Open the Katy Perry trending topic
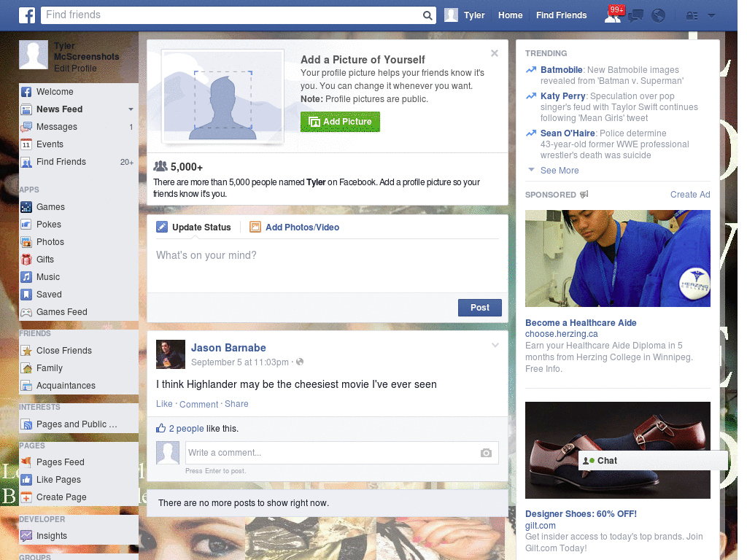This screenshot has width=747, height=560. (x=562, y=96)
